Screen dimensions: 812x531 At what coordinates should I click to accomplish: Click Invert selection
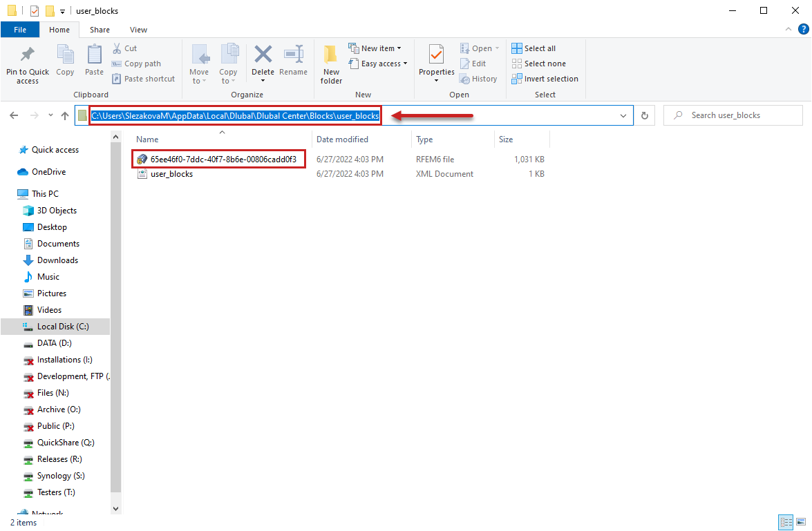pyautogui.click(x=545, y=78)
